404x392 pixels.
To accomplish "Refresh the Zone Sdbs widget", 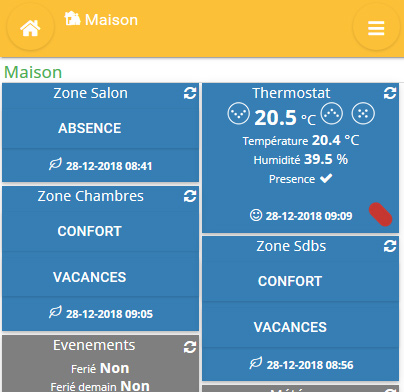I will click(x=390, y=246).
